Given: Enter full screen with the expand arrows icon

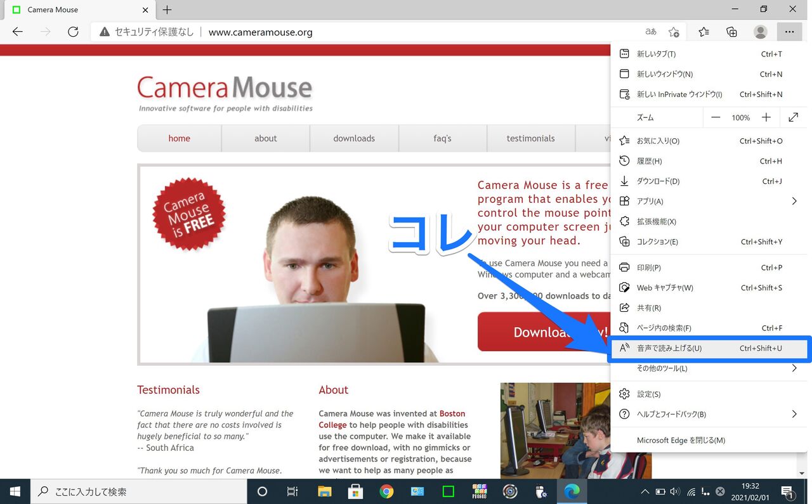Looking at the screenshot, I should coord(793,117).
